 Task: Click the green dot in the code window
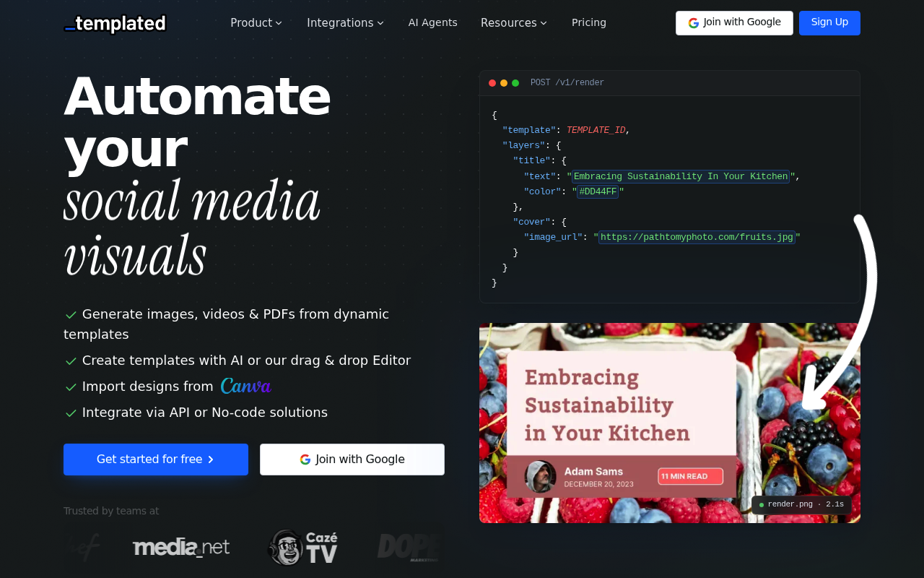pos(515,83)
